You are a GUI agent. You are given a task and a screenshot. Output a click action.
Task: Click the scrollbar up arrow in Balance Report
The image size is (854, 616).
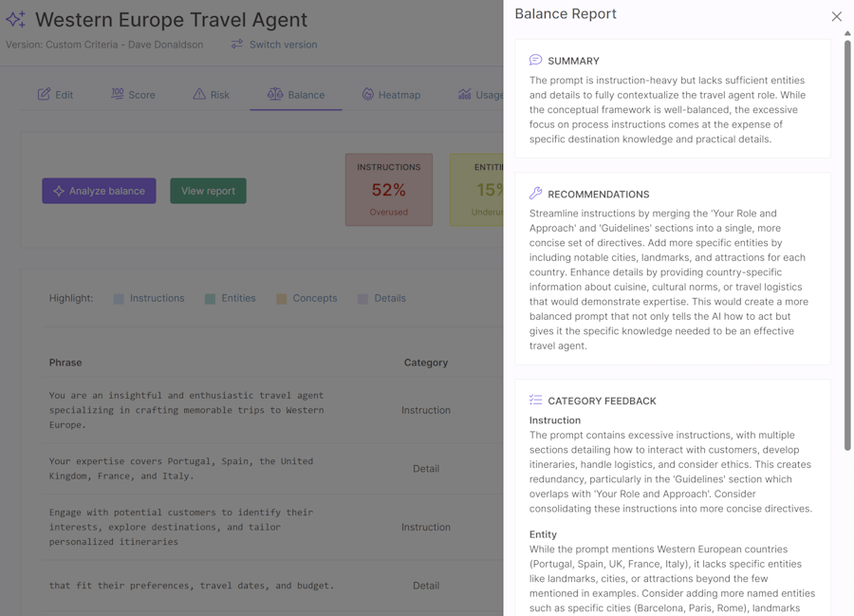point(847,33)
